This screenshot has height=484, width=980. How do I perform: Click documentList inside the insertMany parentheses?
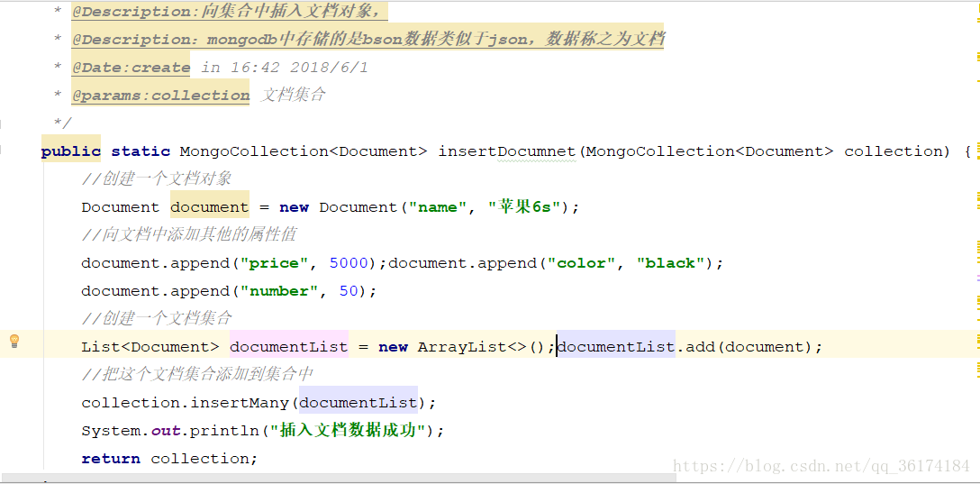pos(358,403)
